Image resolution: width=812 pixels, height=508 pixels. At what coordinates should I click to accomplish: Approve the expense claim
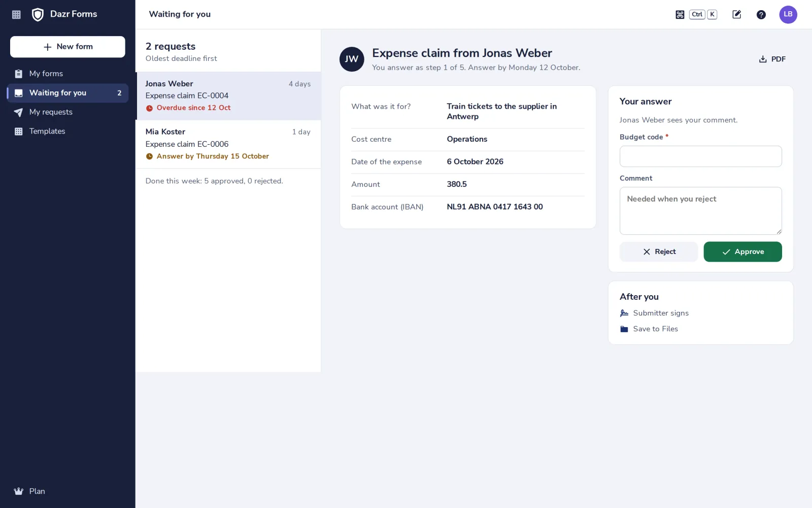(x=742, y=252)
